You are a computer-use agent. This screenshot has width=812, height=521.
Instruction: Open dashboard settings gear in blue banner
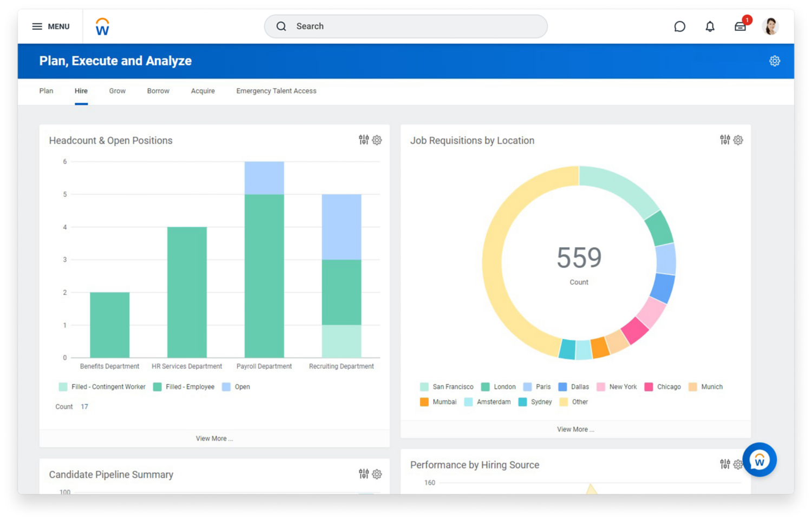[x=775, y=61]
